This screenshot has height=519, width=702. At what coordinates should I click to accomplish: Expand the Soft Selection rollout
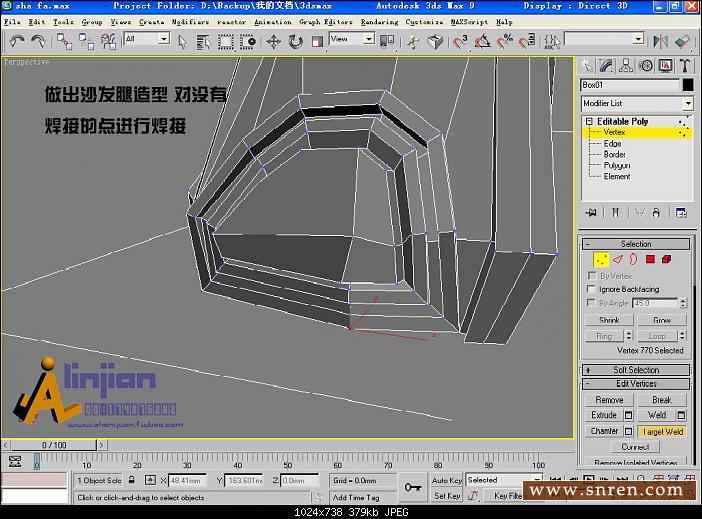636,370
